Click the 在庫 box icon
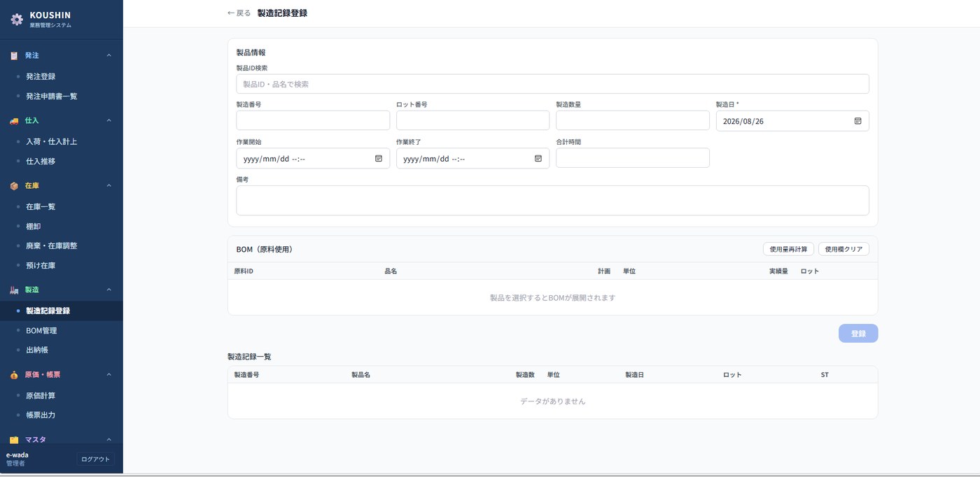The image size is (980, 477). 14,185
